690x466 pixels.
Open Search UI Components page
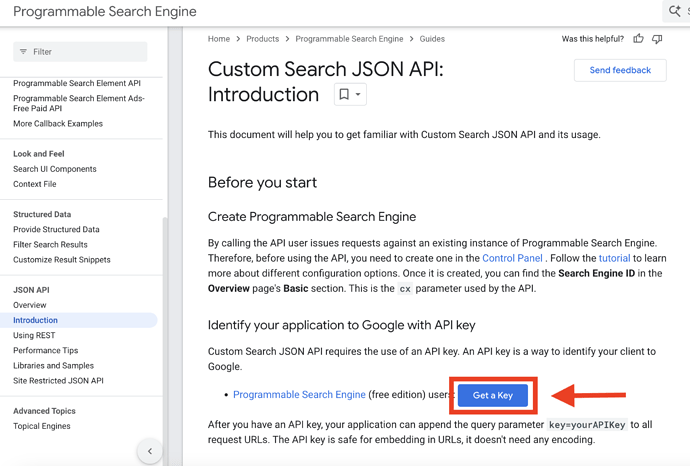(55, 169)
